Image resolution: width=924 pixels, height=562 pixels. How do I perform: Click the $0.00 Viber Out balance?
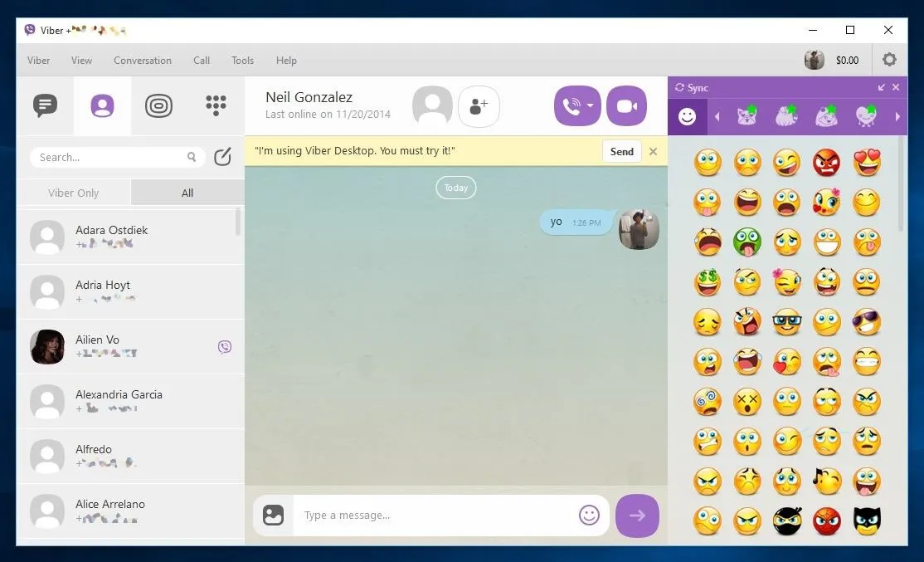pos(847,60)
